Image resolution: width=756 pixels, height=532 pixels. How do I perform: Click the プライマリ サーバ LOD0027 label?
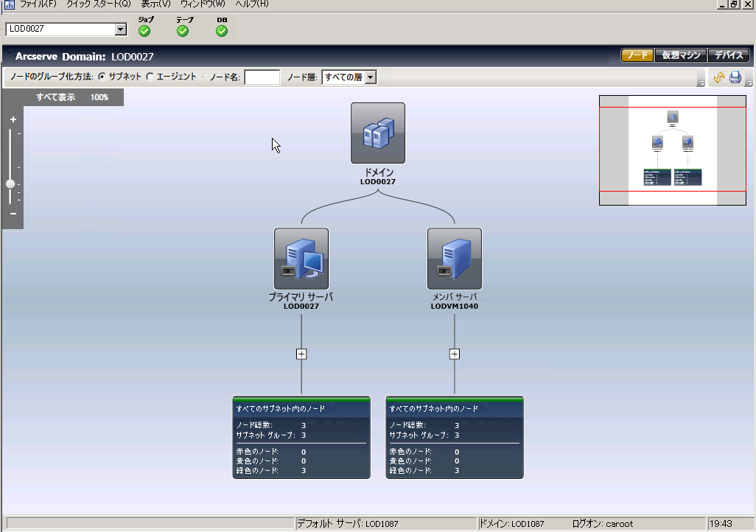301,301
